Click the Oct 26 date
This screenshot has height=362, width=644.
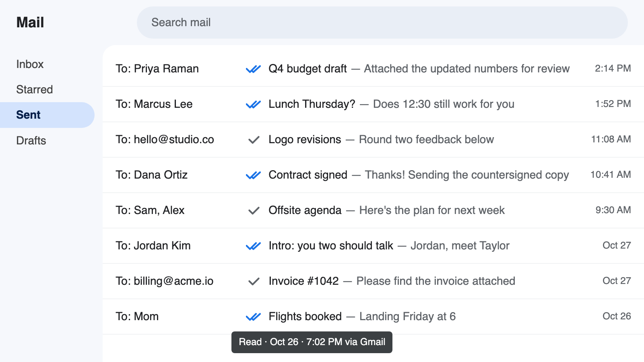pos(617,316)
